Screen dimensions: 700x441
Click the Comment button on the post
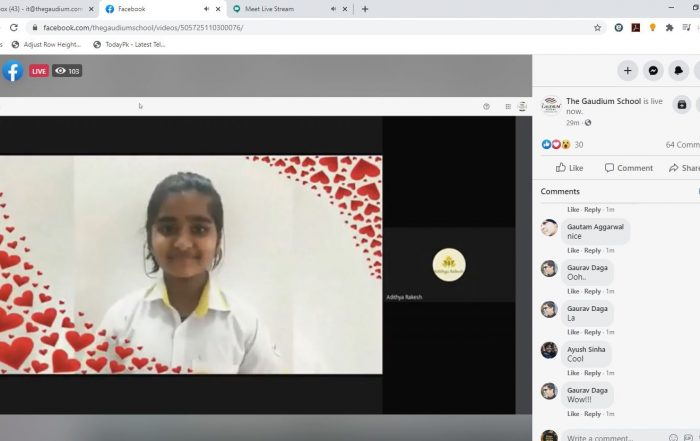click(x=628, y=168)
